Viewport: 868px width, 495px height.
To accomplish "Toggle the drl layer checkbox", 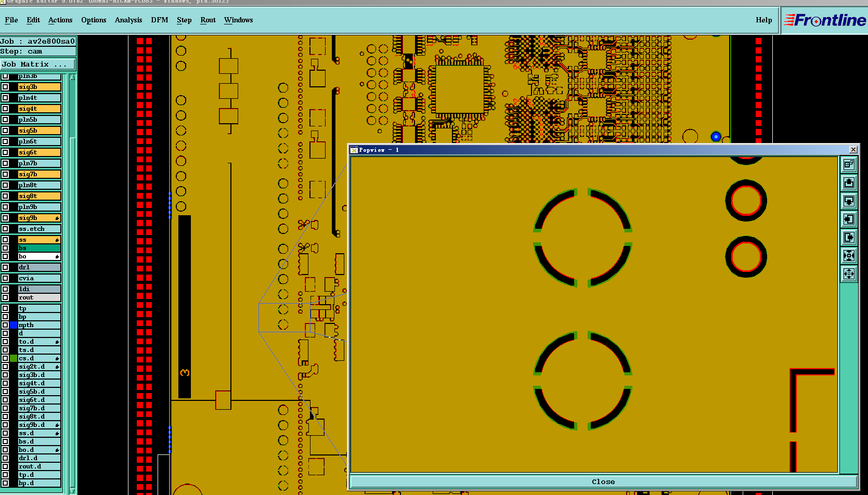I will click(5, 267).
